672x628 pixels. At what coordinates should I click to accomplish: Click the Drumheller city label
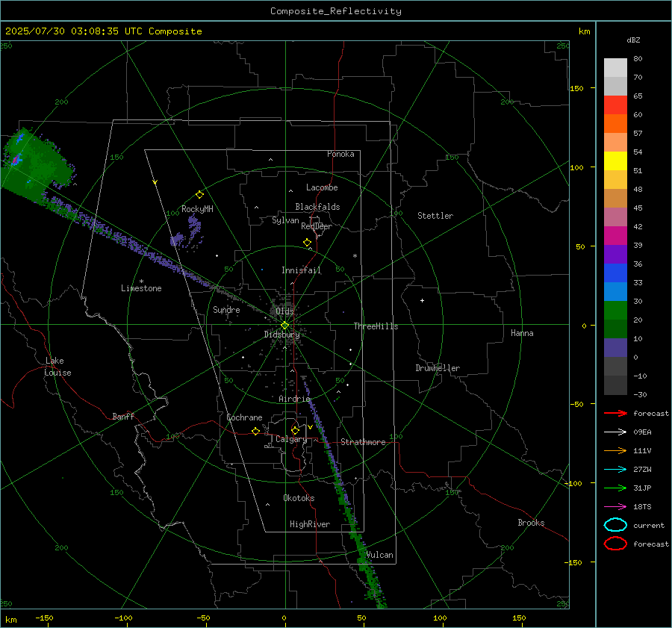pyautogui.click(x=438, y=368)
